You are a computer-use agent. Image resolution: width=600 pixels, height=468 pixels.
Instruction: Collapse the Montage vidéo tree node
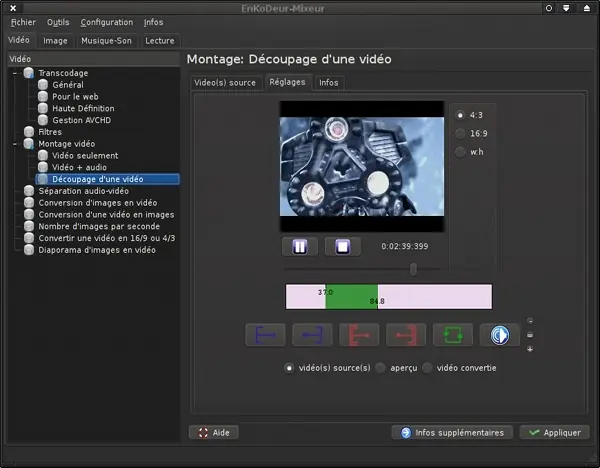[15, 144]
